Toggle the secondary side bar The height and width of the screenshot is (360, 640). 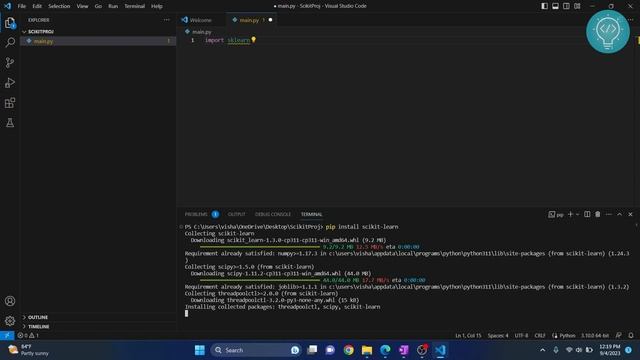566,6
